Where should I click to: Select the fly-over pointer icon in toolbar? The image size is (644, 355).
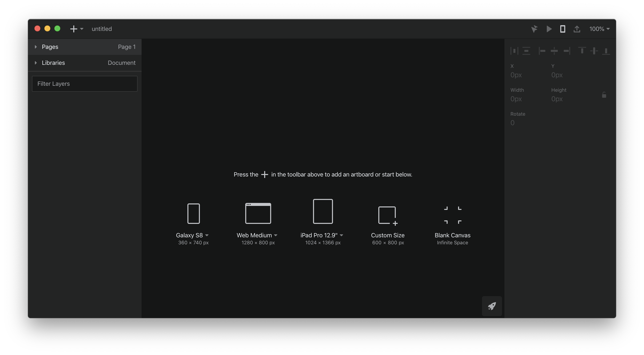click(535, 29)
